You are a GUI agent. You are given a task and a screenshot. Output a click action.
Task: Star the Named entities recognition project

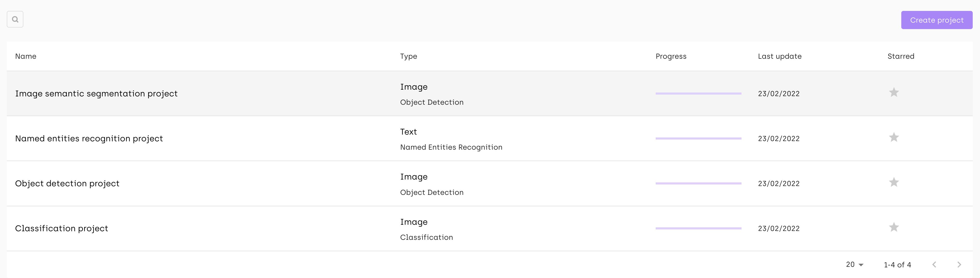tap(894, 137)
